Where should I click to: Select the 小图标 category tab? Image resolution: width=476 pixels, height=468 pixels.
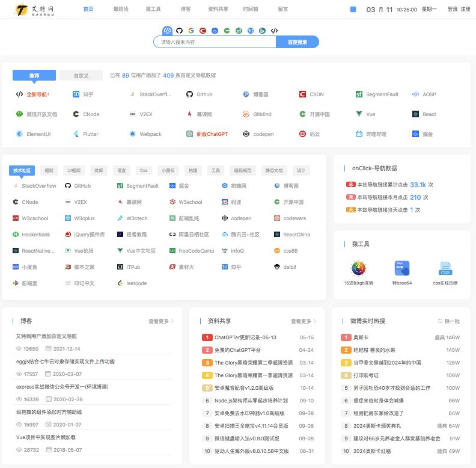coord(168,170)
